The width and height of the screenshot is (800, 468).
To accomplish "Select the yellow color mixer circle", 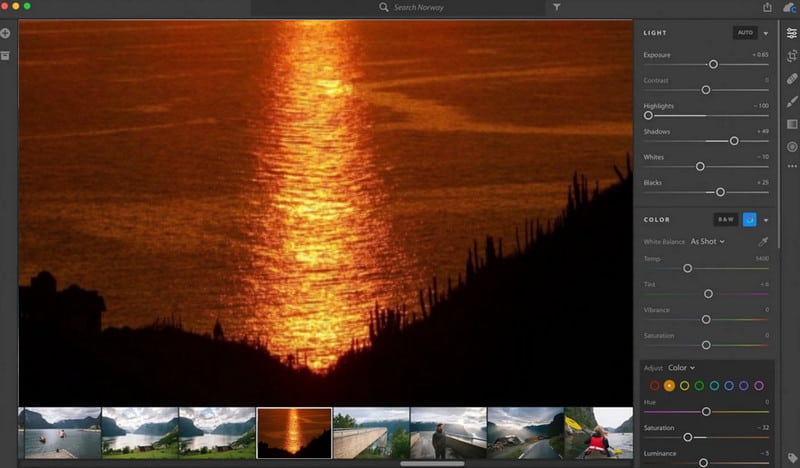I will [x=684, y=386].
